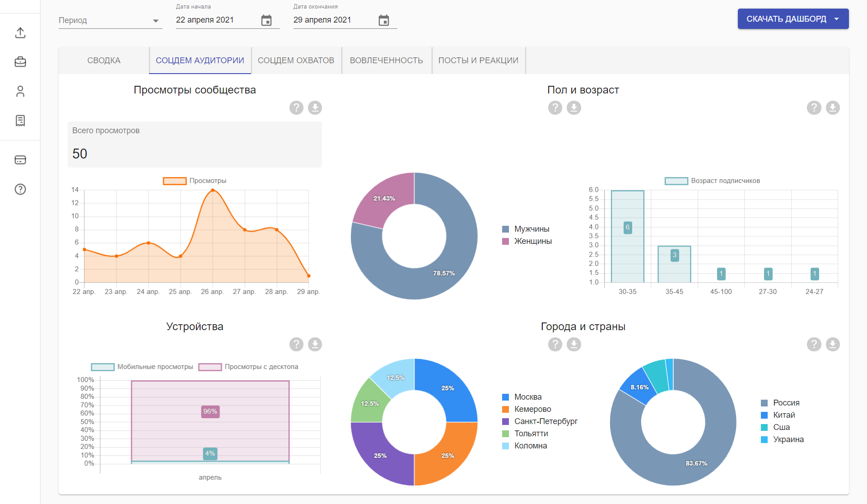Open calendar for end date field
Viewport: 867px width, 504px height.
pos(384,20)
